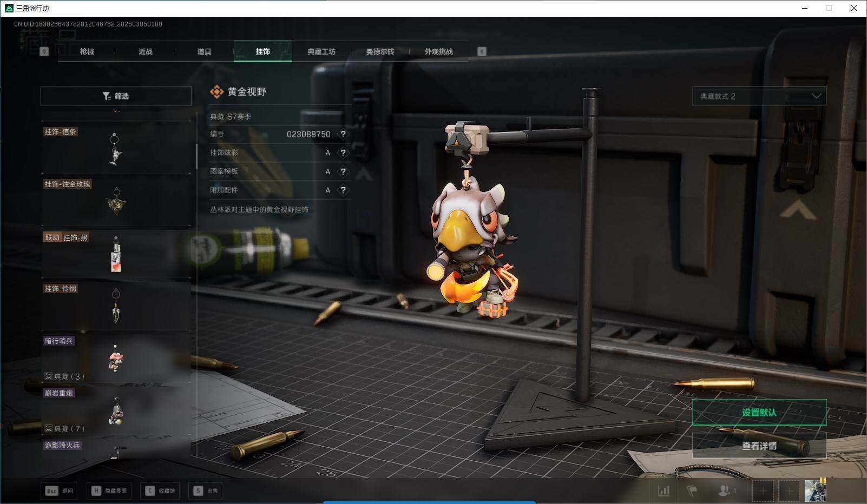Open the 筛选 filter button

[x=116, y=96]
